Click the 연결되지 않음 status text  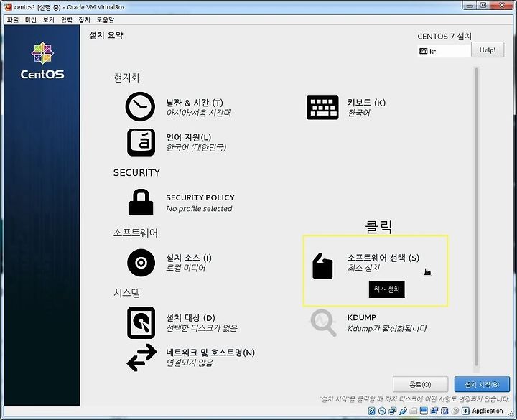(190, 363)
